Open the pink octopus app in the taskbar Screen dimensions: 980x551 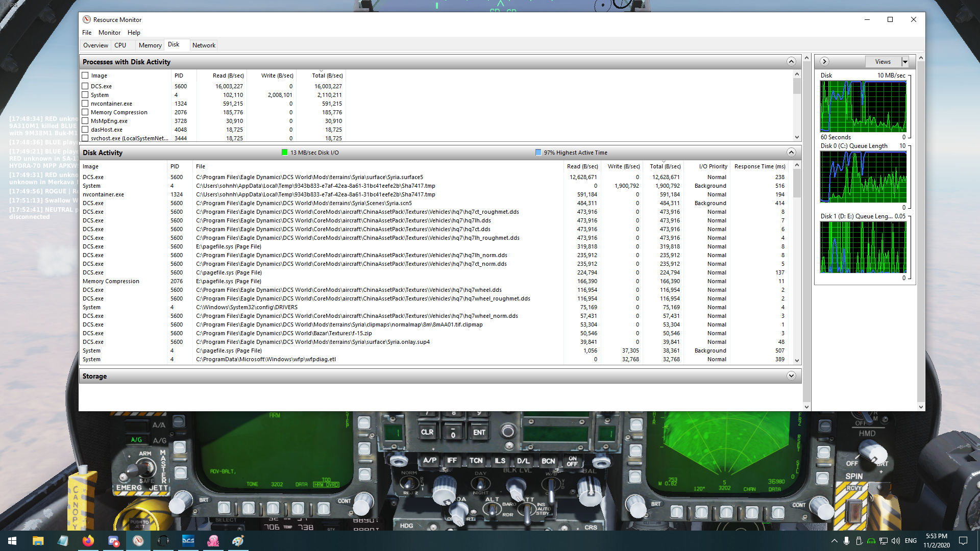[x=213, y=541]
